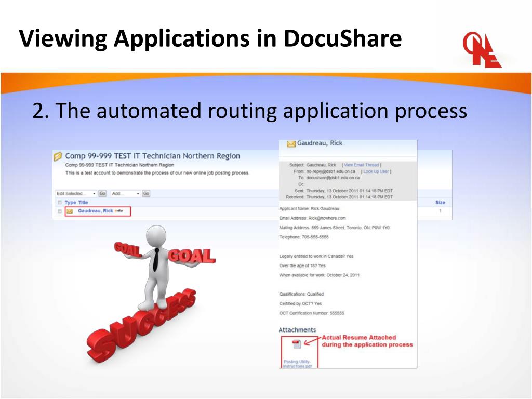532x399 pixels.
Task: Click the envelope icon in email panel header
Action: (x=291, y=144)
